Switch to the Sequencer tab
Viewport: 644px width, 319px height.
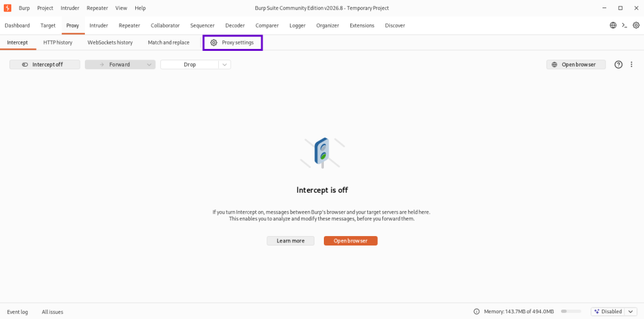(202, 25)
